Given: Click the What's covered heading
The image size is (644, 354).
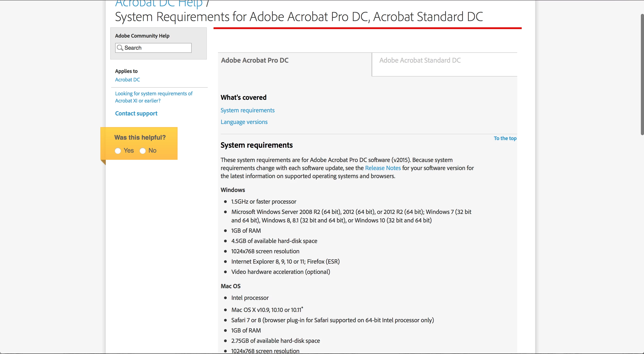Looking at the screenshot, I should 243,97.
